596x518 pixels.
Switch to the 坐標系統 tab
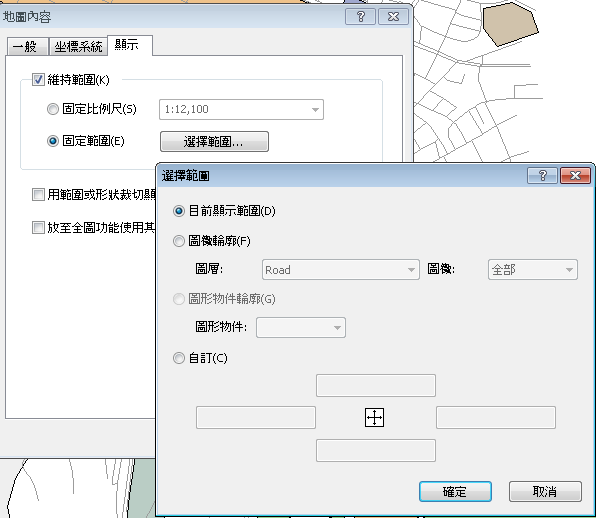point(78,47)
